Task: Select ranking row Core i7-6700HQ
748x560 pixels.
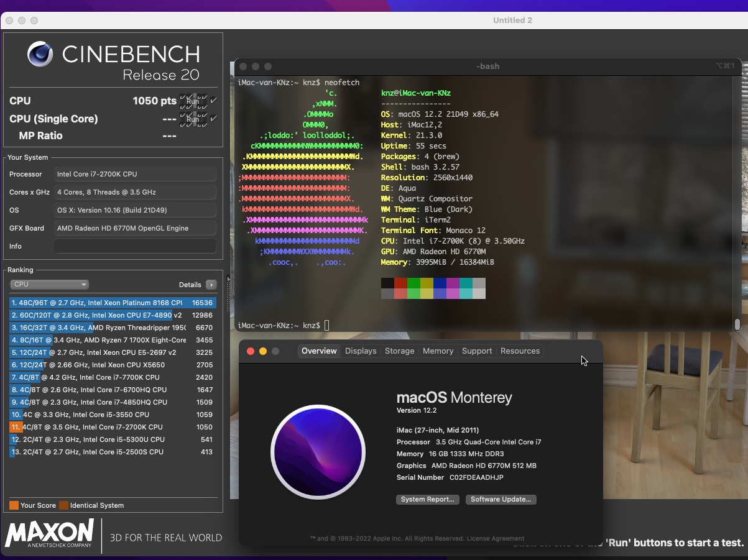Action: pos(113,390)
